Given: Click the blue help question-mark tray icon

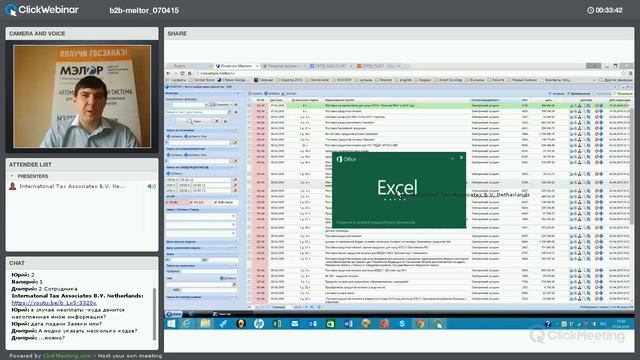Looking at the screenshot, I should (548, 324).
